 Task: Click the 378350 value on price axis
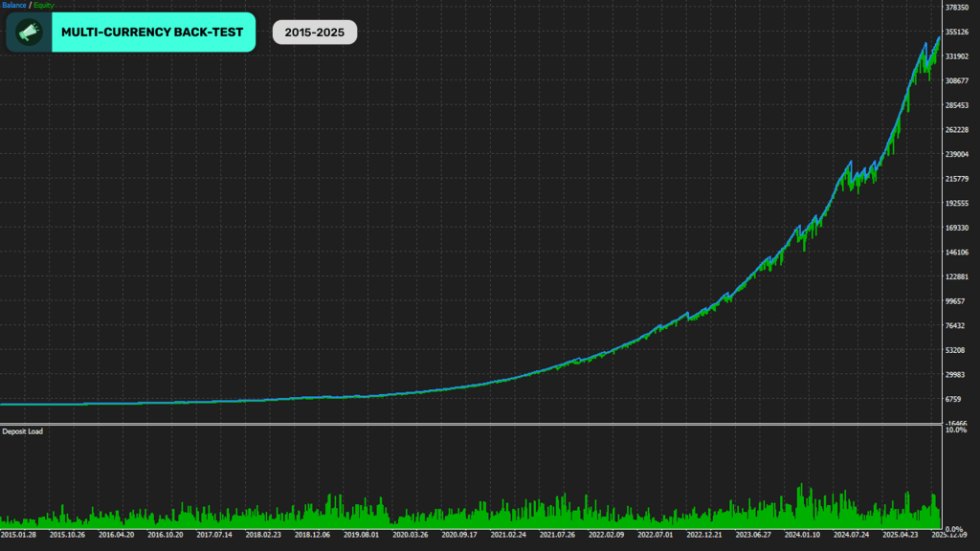tap(957, 8)
